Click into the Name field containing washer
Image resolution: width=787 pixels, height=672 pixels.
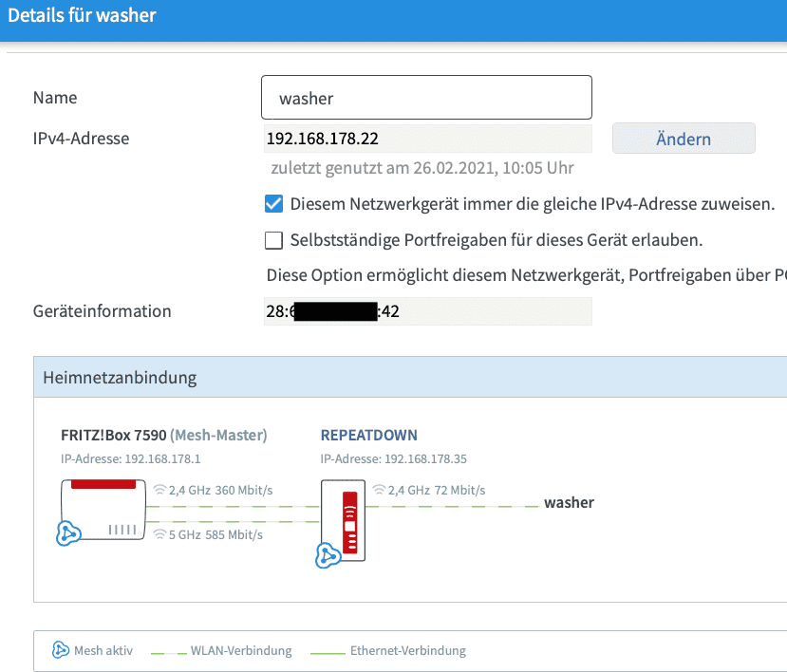(426, 98)
